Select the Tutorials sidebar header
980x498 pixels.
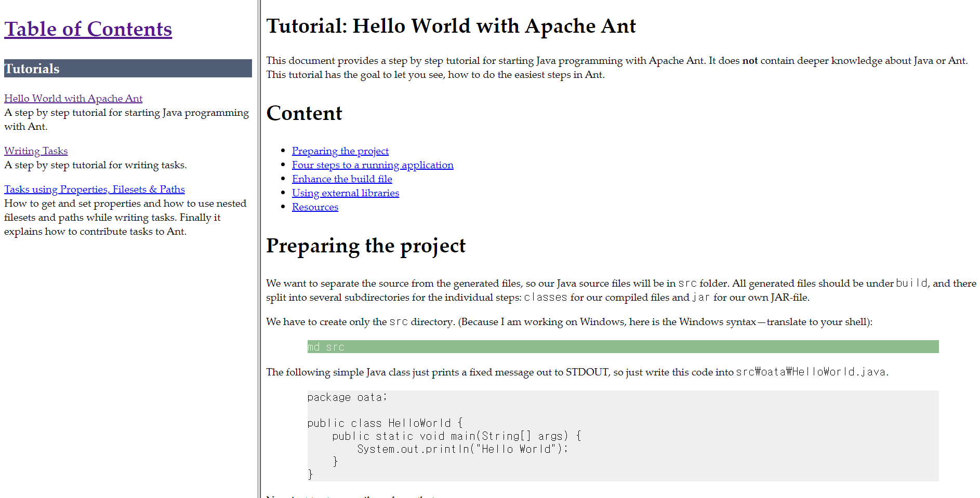[31, 68]
